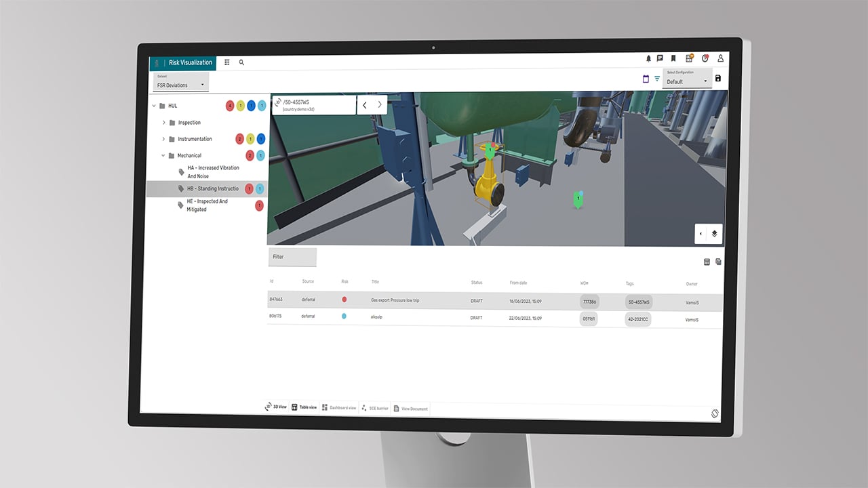This screenshot has width=868, height=488.
Task: Click the filter lines icon
Action: 656,79
